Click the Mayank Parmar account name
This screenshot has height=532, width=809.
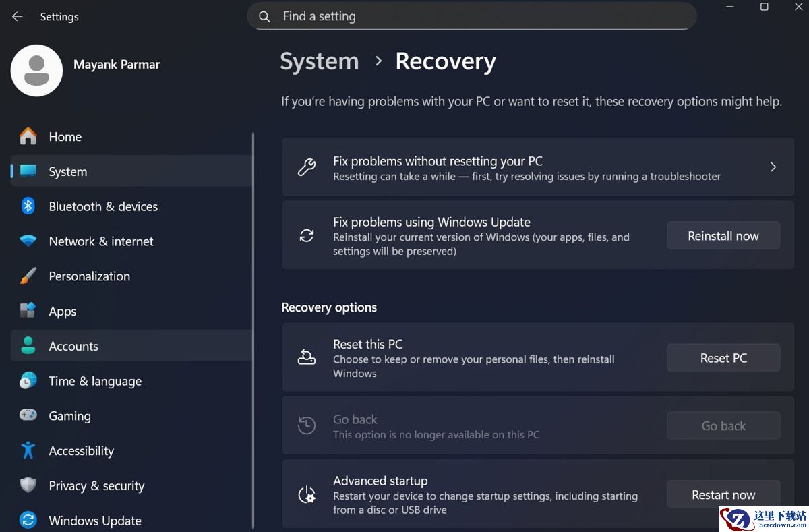117,65
